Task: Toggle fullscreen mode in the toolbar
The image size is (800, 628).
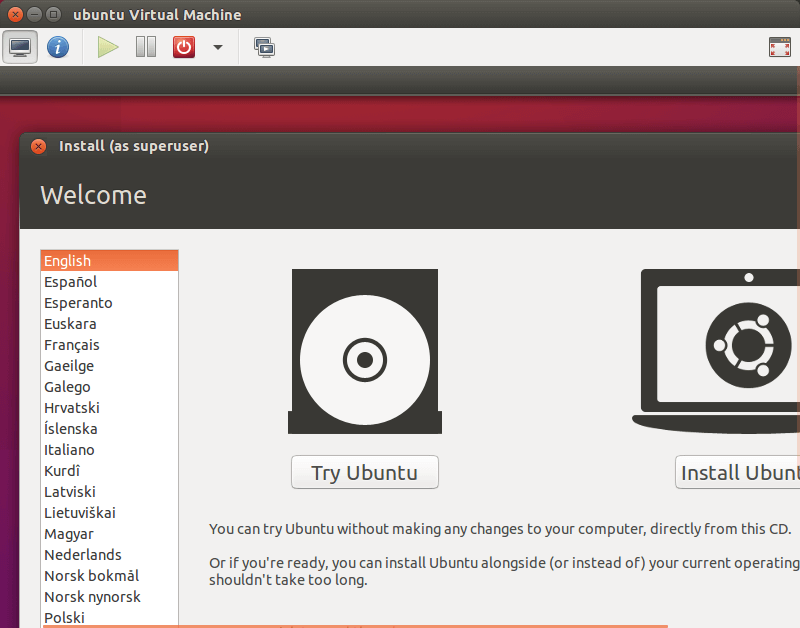Action: [x=779, y=47]
